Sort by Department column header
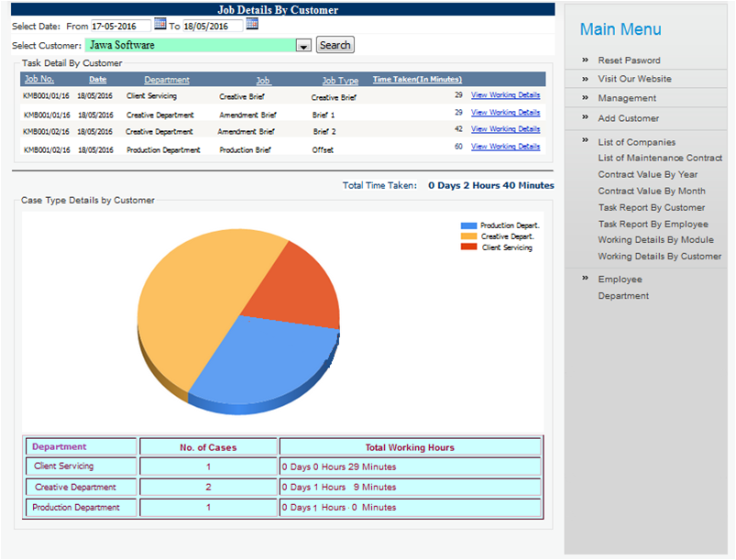This screenshot has width=736, height=560. point(167,80)
